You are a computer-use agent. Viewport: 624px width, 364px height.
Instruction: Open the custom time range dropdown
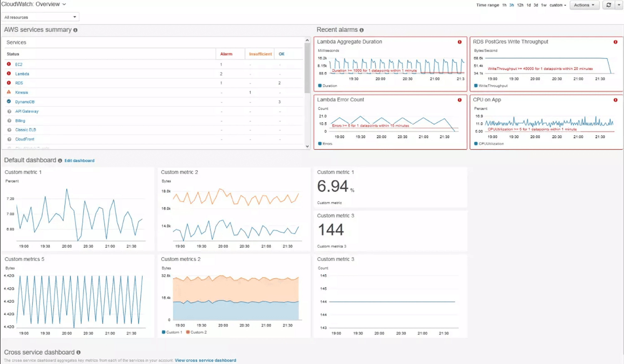[x=558, y=5]
